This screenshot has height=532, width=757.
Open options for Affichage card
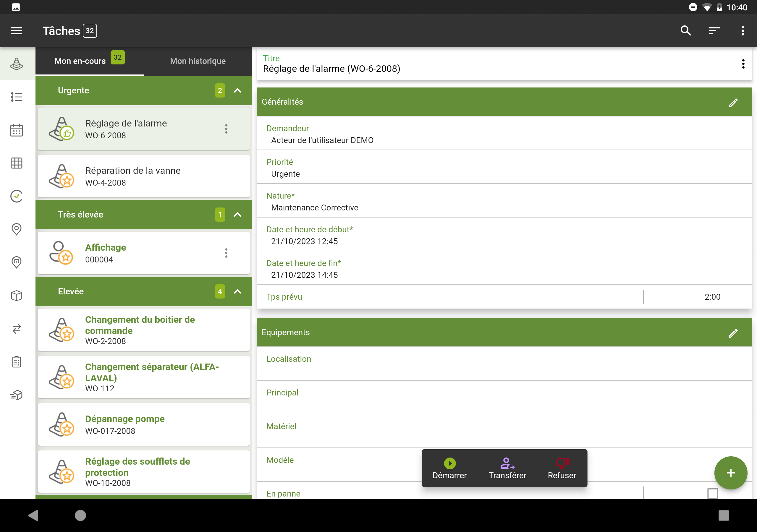click(226, 253)
